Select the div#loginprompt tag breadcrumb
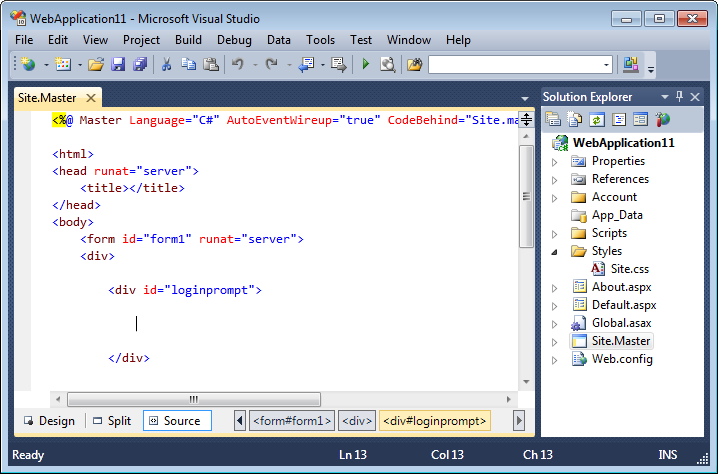This screenshot has width=718, height=474. tap(435, 421)
